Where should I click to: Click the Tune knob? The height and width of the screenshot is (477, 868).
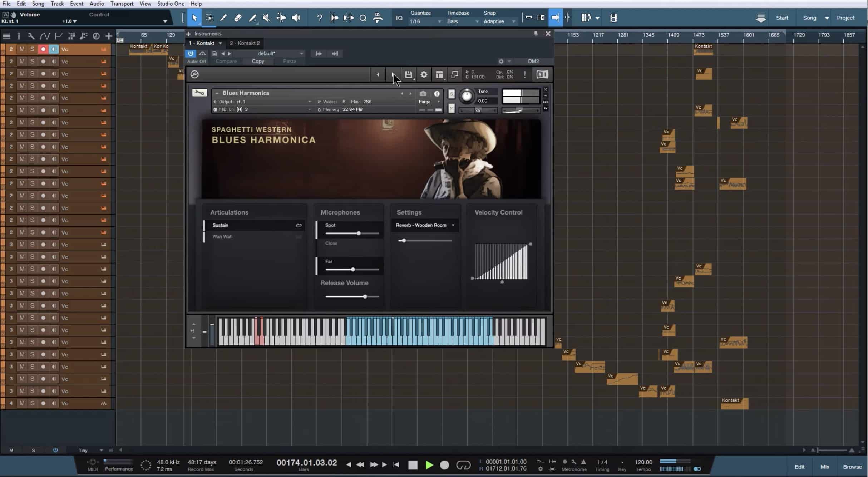coord(467,96)
